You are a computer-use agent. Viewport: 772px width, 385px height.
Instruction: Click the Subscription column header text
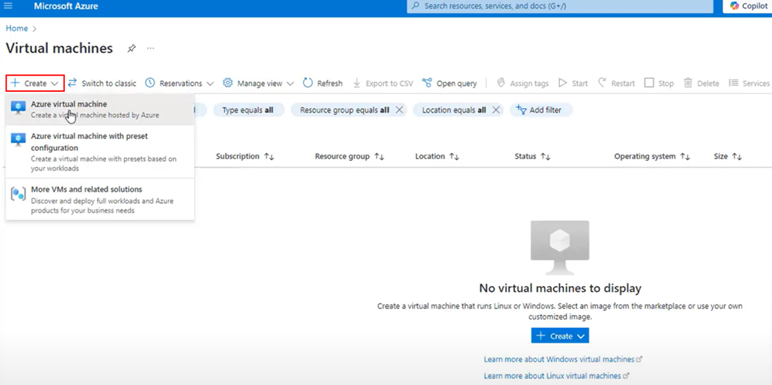pyautogui.click(x=237, y=156)
